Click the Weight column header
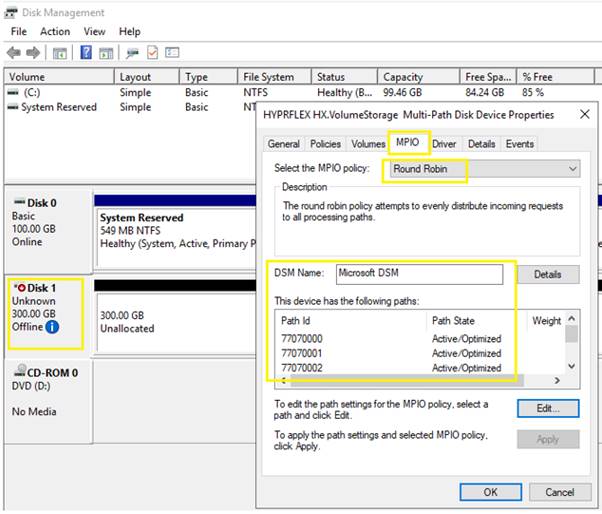The height and width of the screenshot is (514, 602). pyautogui.click(x=546, y=321)
